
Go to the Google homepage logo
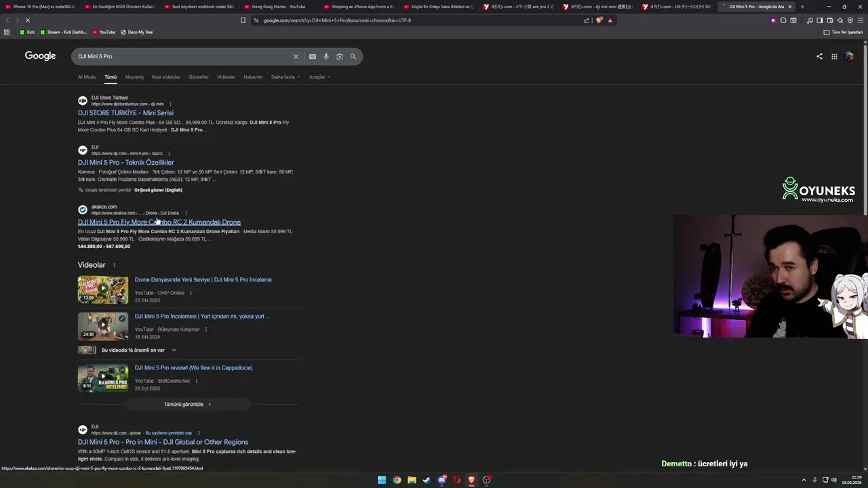click(40, 56)
